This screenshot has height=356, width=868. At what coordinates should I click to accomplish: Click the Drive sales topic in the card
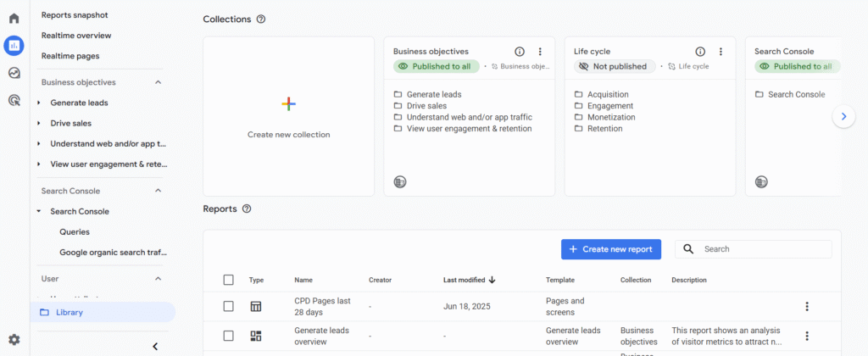click(427, 106)
